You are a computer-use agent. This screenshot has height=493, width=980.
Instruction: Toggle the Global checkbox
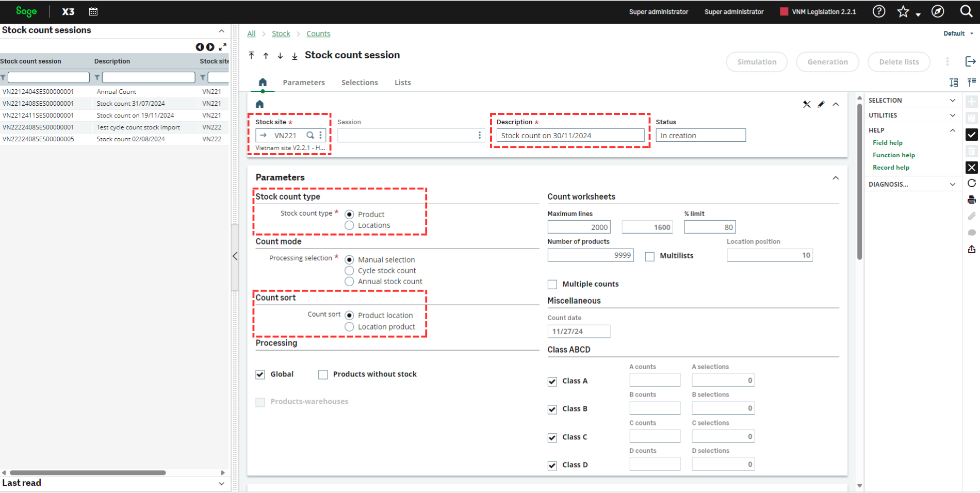pyautogui.click(x=260, y=374)
